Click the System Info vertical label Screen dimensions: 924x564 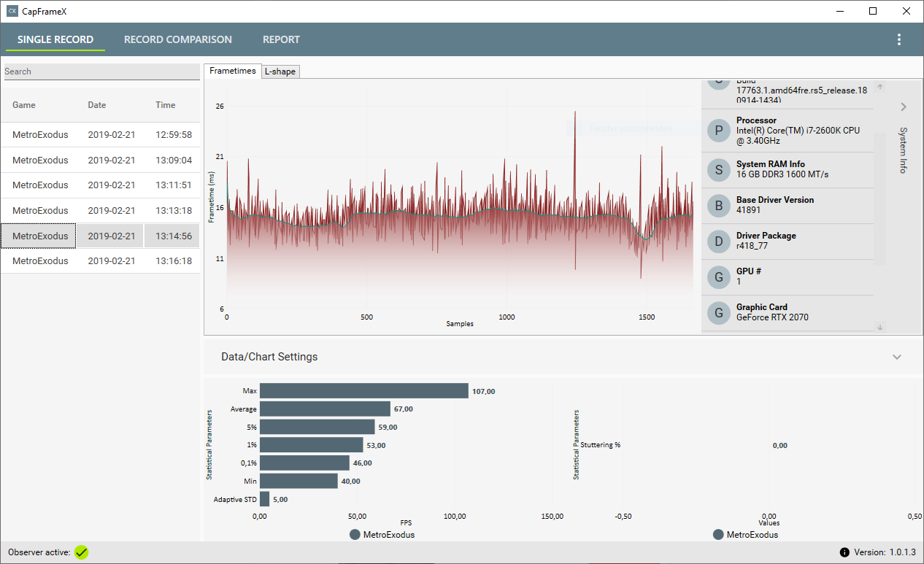[904, 150]
